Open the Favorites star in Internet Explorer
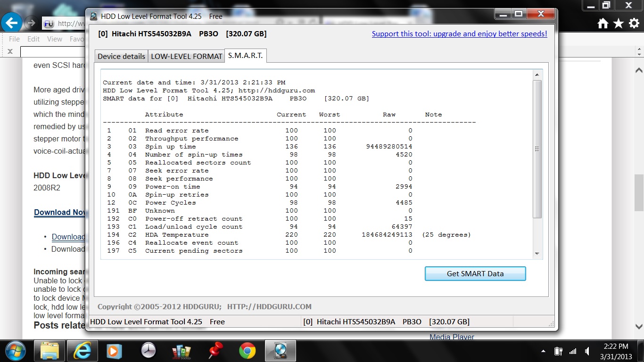644x362 pixels. tap(619, 24)
